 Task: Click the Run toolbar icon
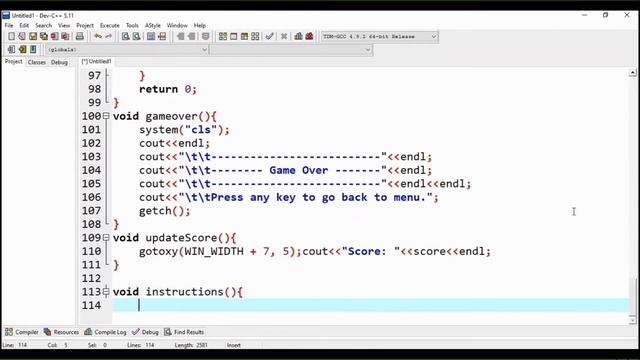coord(233,36)
